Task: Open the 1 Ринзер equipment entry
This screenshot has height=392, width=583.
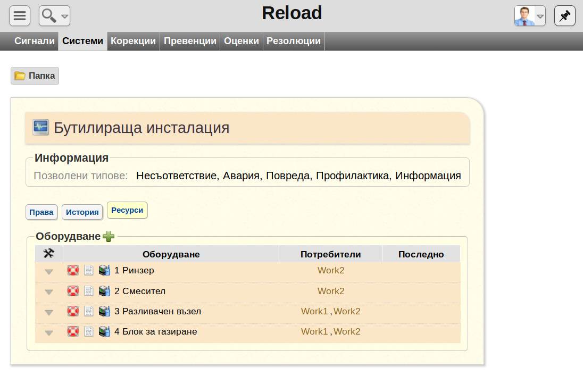Action: pyautogui.click(x=134, y=270)
